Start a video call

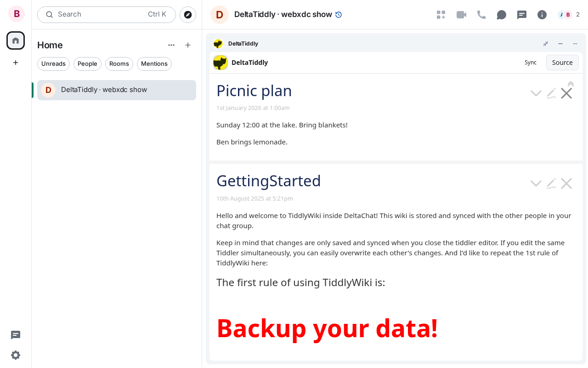(461, 15)
